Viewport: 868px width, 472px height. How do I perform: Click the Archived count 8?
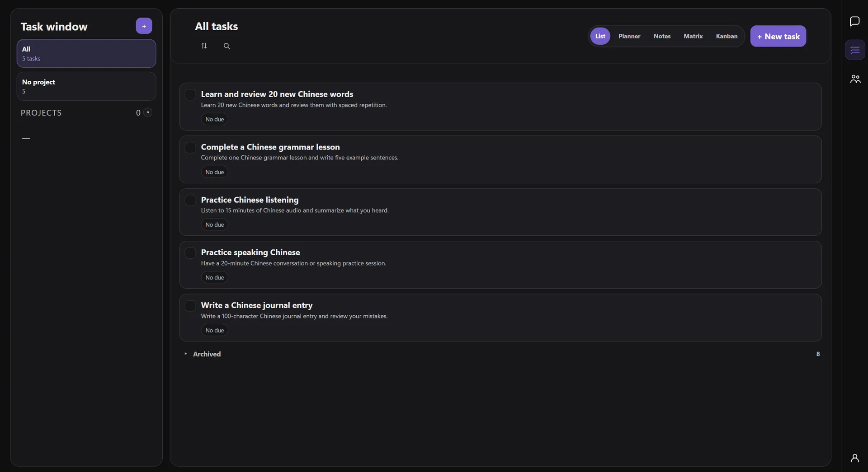coord(818,354)
